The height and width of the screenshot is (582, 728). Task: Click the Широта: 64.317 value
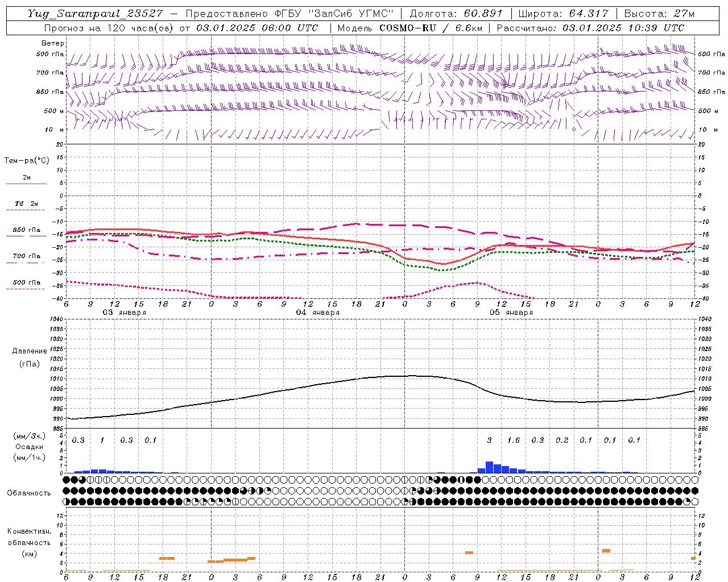[x=562, y=14]
